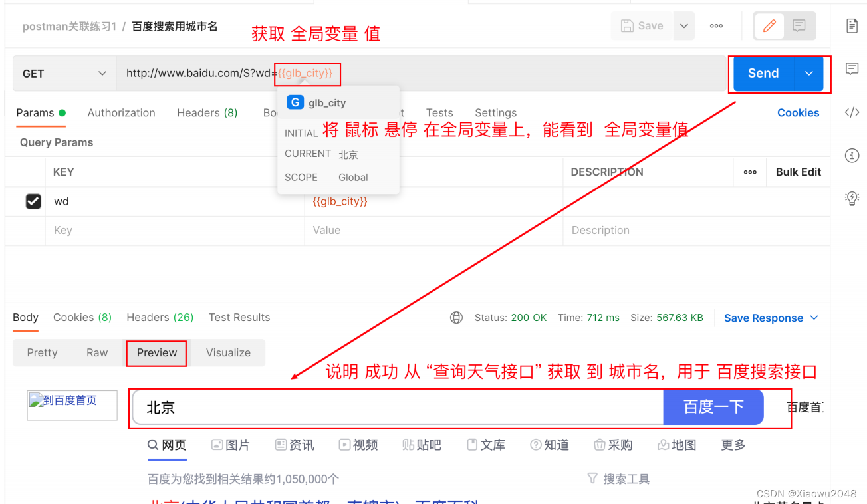Select the 网页 search category
The image size is (867, 504).
tap(167, 445)
